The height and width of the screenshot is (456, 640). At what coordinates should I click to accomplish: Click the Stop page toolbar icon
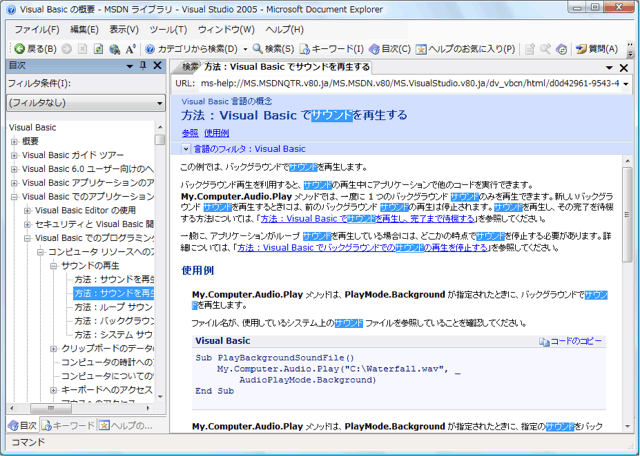tap(82, 49)
